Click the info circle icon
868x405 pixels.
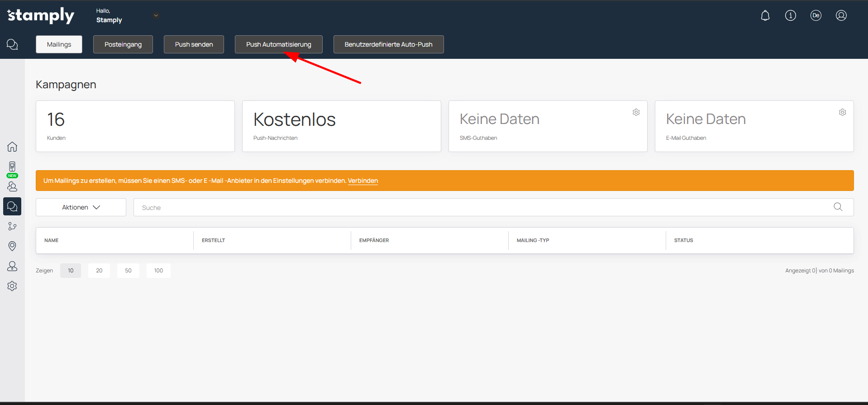point(790,16)
